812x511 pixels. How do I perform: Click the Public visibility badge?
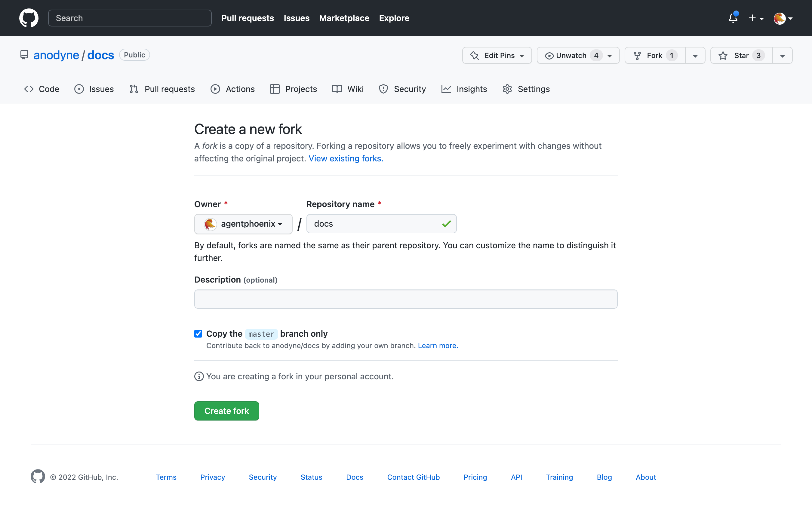(134, 55)
